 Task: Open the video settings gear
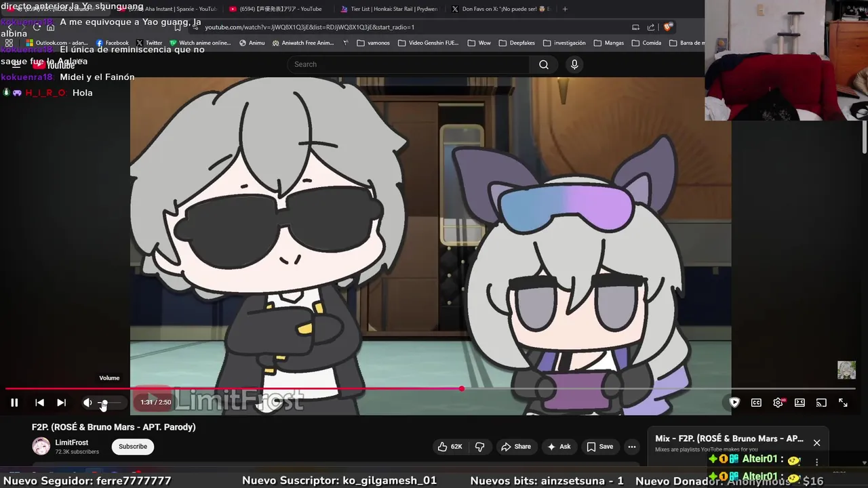coord(778,403)
